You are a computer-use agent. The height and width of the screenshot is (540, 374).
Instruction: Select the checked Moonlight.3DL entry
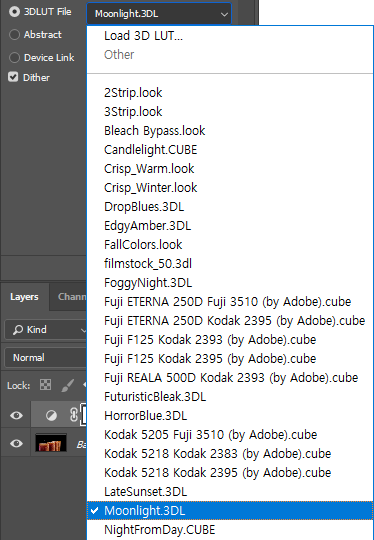(x=230, y=511)
